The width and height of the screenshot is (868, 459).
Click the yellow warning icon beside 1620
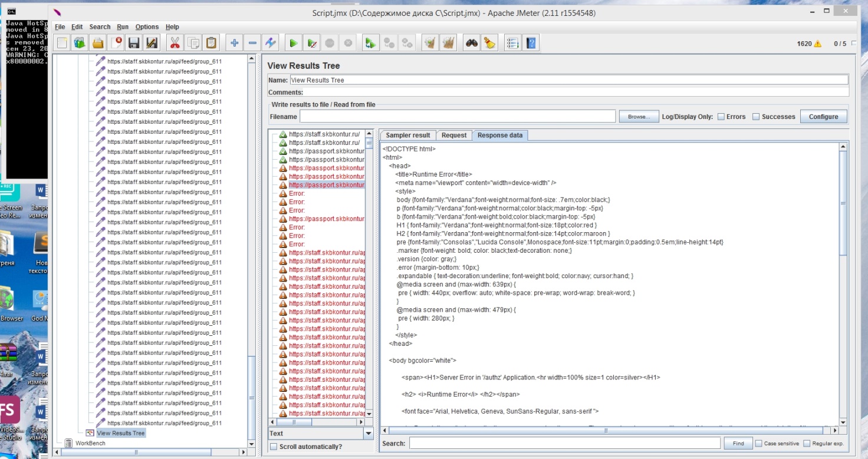(817, 44)
